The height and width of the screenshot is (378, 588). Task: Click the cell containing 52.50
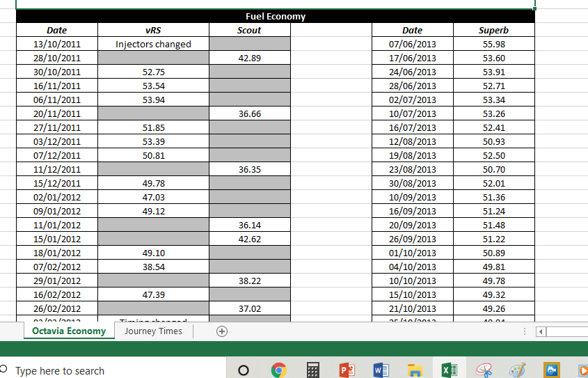pyautogui.click(x=494, y=155)
